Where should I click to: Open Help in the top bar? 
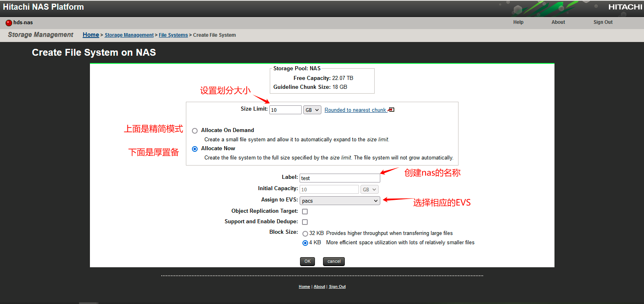pyautogui.click(x=518, y=22)
